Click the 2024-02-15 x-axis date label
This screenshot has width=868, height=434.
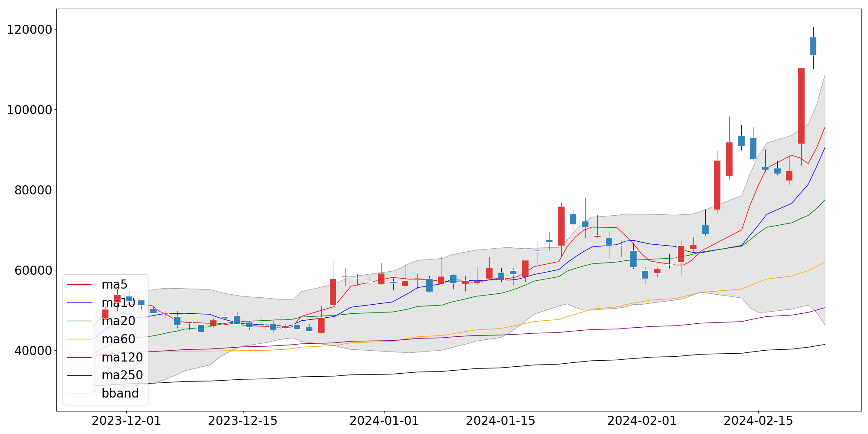tap(758, 421)
